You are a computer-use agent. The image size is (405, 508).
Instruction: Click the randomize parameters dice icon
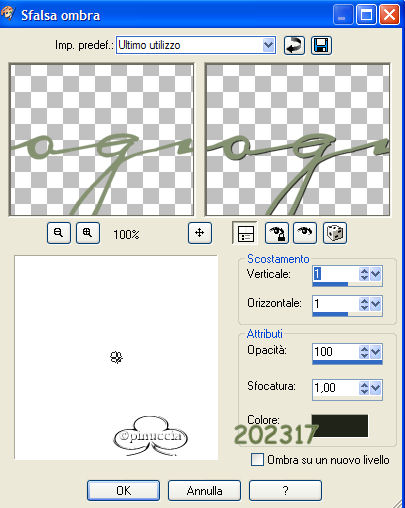point(335,233)
